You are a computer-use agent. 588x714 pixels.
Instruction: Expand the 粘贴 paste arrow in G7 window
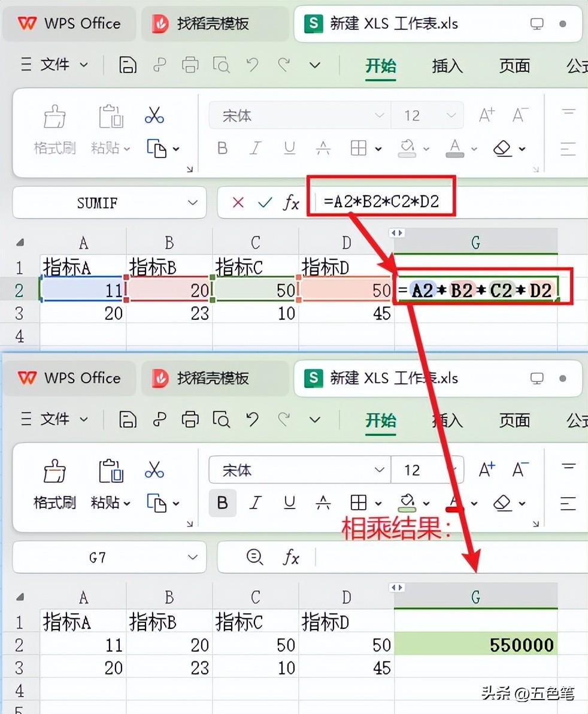click(x=127, y=503)
